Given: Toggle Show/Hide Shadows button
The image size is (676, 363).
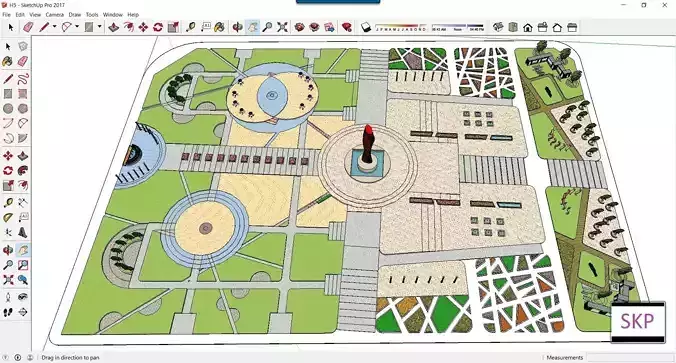Looking at the screenshot, I should [366, 27].
